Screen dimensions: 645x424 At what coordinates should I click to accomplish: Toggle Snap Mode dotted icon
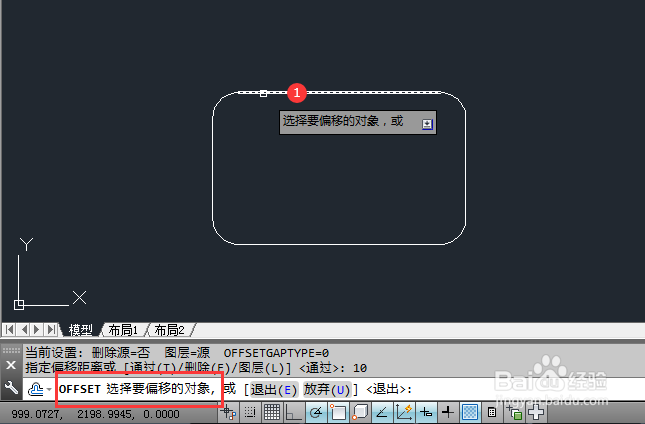[x=250, y=412]
